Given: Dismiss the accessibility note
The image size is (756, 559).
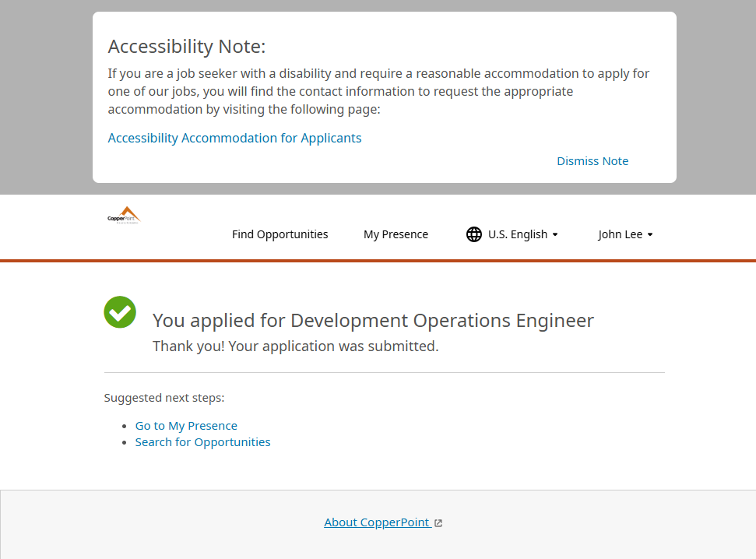Looking at the screenshot, I should click(592, 161).
